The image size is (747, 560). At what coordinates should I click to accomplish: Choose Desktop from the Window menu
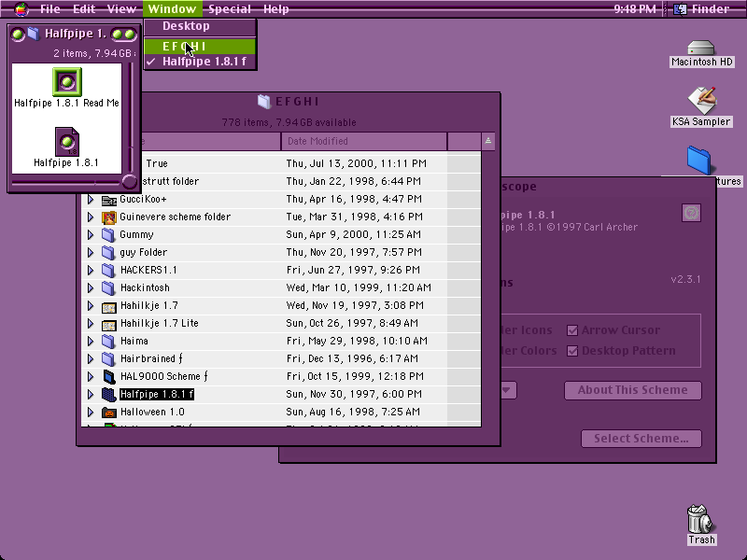point(200,26)
